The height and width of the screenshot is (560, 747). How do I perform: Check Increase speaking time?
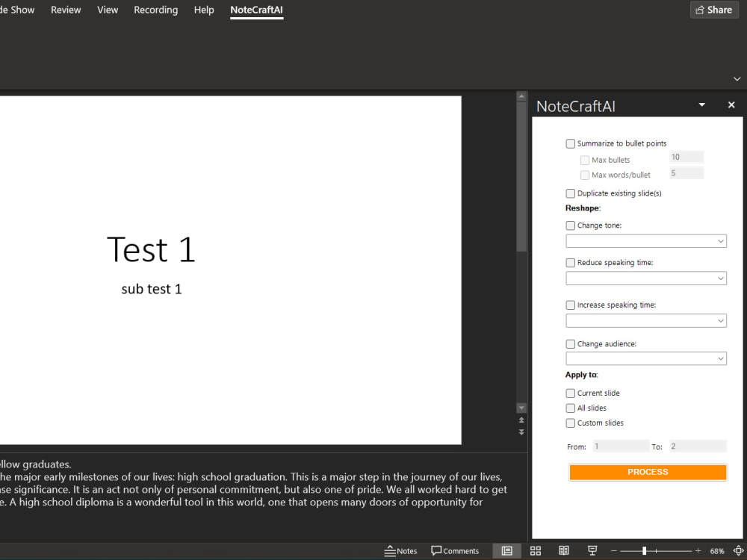pos(570,305)
